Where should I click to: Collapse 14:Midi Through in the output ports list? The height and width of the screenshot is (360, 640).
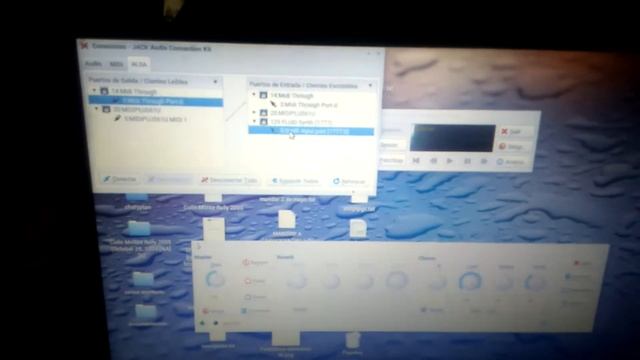95,90
